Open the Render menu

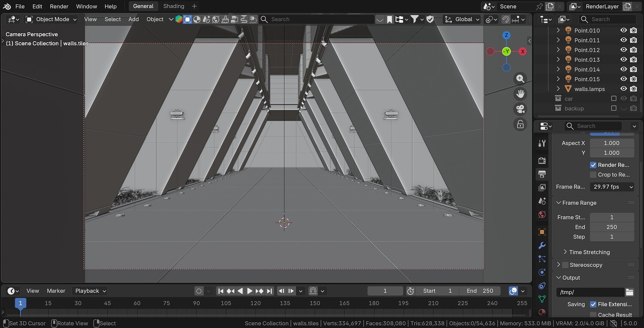(x=59, y=6)
